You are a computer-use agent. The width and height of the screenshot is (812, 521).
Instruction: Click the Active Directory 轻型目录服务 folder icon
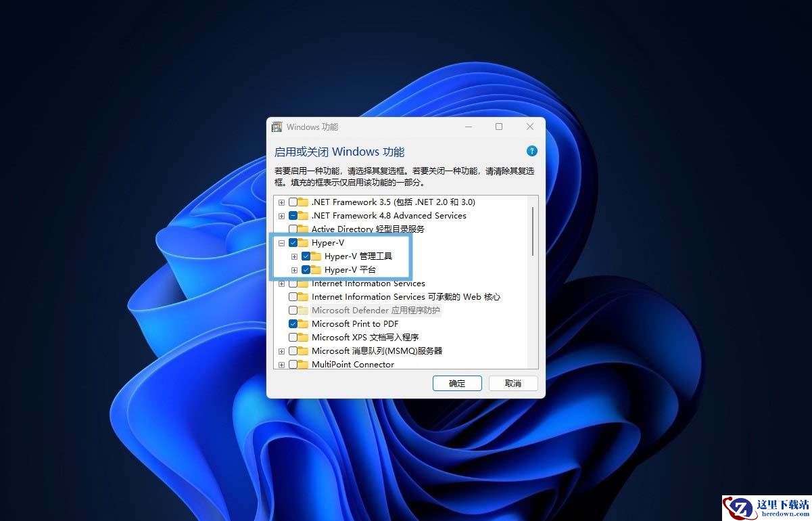(303, 229)
